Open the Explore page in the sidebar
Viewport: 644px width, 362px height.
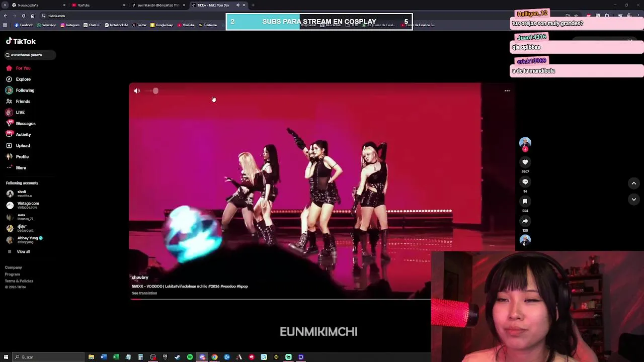[x=18, y=79]
